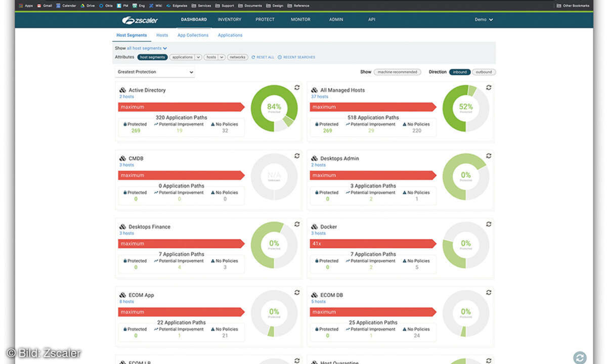Image resolution: width=607 pixels, height=364 pixels.
Task: Click the Active Directory maximum protection bar
Action: [x=182, y=107]
